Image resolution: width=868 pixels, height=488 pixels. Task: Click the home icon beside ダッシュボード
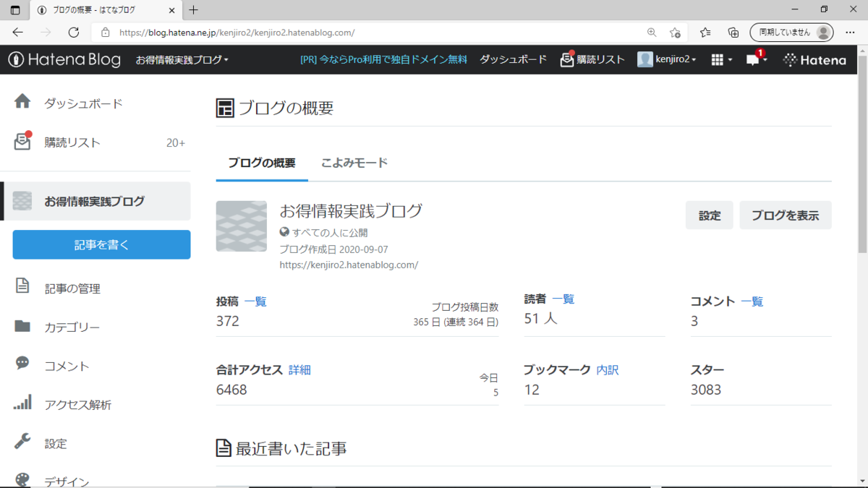click(22, 101)
